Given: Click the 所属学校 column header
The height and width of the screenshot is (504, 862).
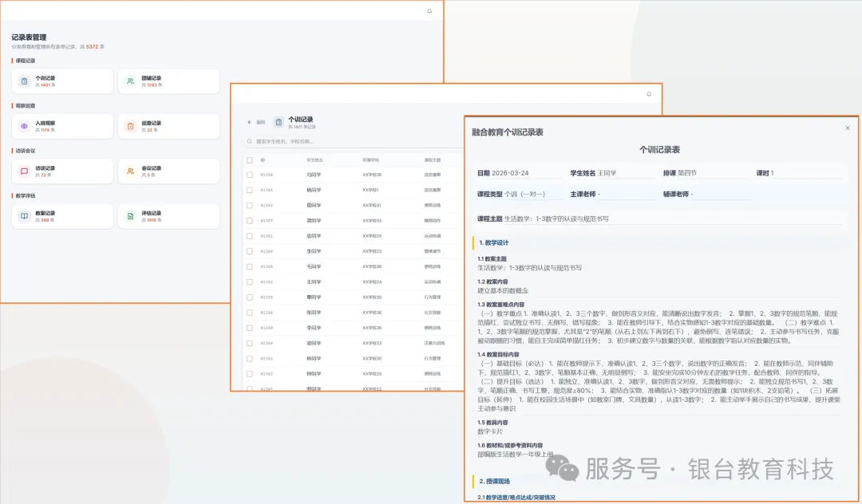Looking at the screenshot, I should pos(370,160).
